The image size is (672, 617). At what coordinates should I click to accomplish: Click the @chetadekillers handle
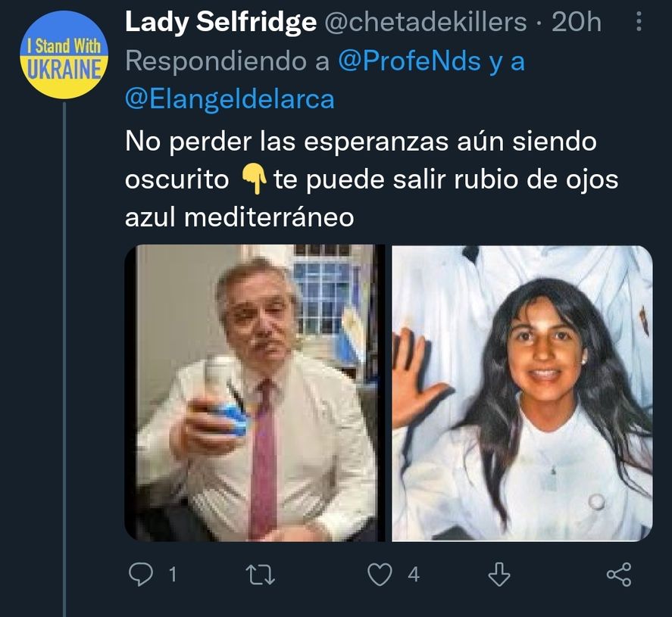pyautogui.click(x=426, y=22)
